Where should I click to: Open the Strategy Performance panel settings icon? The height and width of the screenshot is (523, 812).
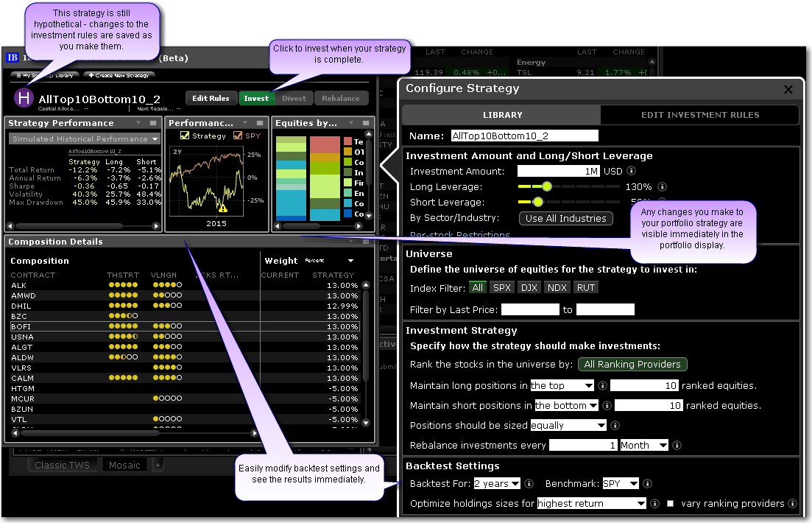[x=152, y=122]
